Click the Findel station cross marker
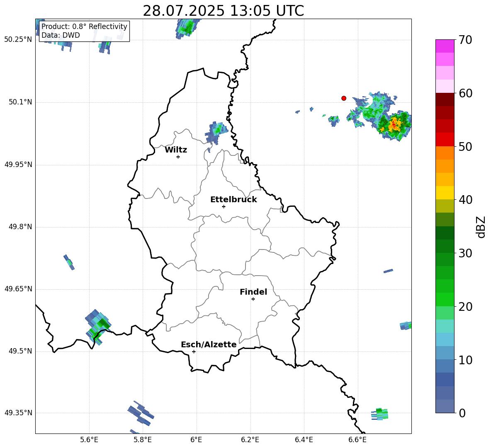The height and width of the screenshot is (448, 491). click(253, 299)
